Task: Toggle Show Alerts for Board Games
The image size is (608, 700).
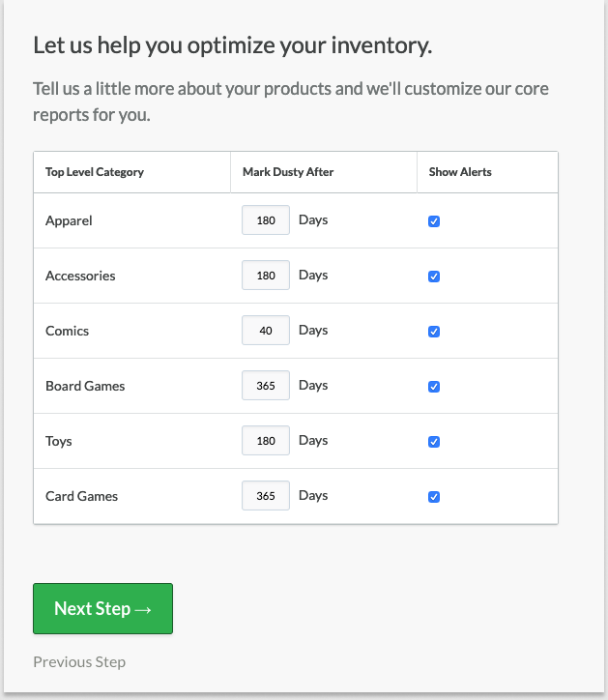Action: 434,387
